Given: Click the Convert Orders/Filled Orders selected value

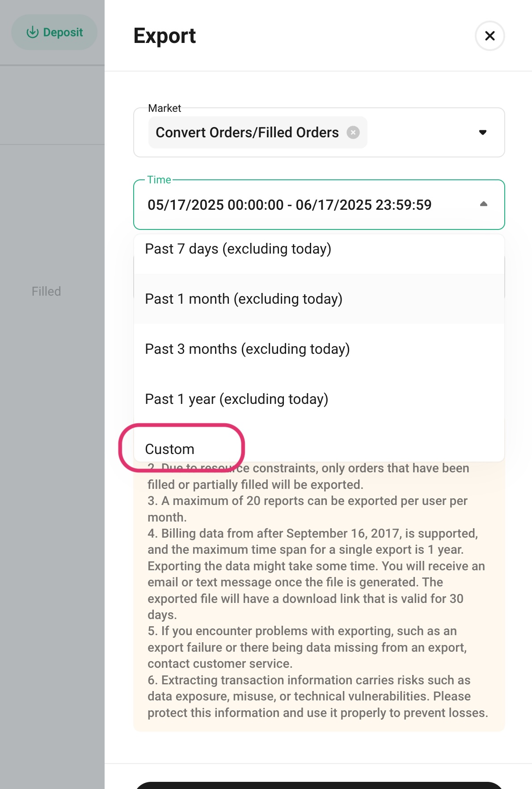Looking at the screenshot, I should [x=247, y=132].
